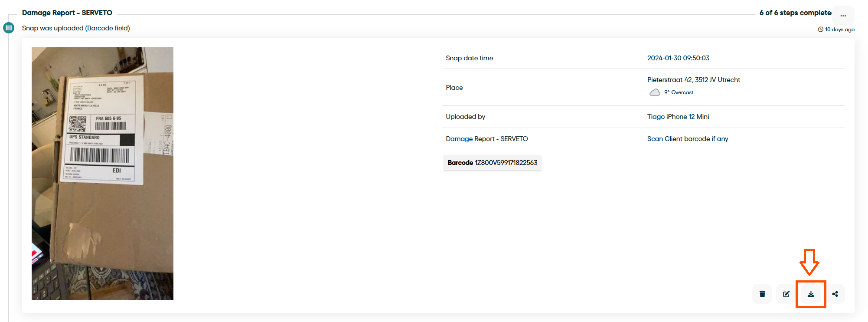Viewport: 868px width, 322px height.
Task: Click the clock icon next to 10 days ago
Action: [x=820, y=30]
